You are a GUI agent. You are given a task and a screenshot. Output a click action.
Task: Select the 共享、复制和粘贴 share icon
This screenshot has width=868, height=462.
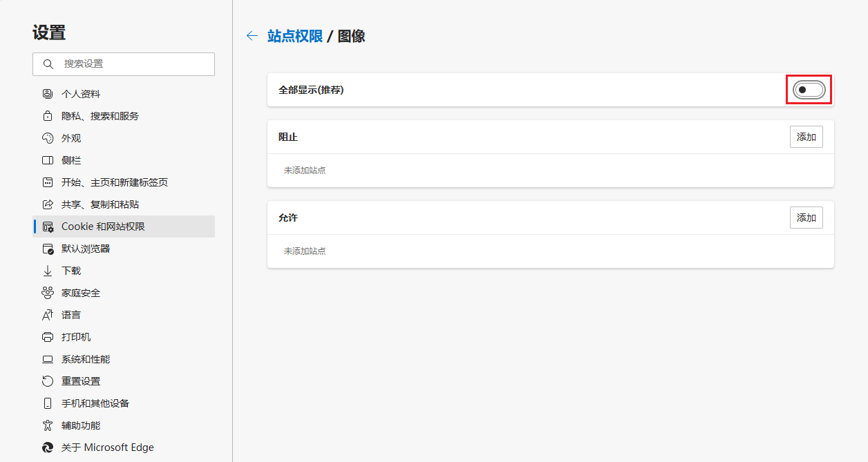[x=47, y=204]
